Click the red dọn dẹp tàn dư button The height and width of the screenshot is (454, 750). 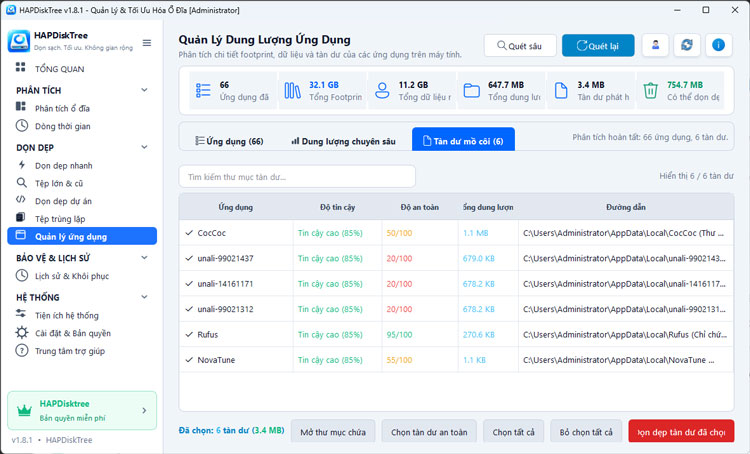point(681,432)
